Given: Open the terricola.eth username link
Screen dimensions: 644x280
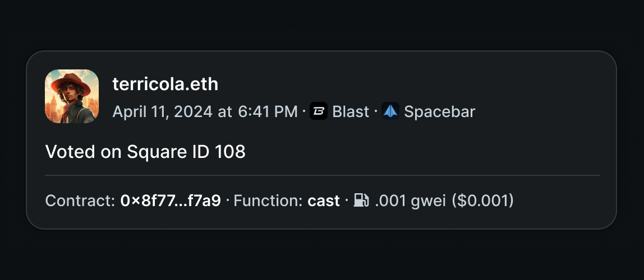Looking at the screenshot, I should (x=165, y=85).
